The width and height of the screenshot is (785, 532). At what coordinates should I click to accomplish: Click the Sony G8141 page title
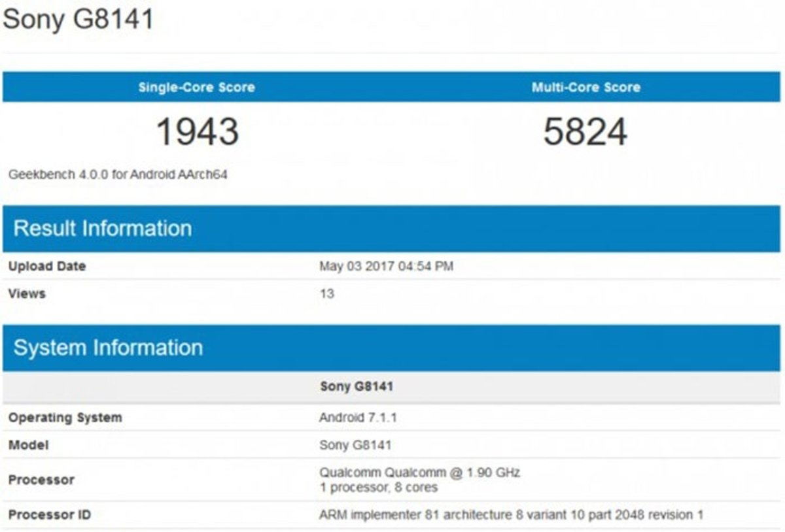pos(78,19)
